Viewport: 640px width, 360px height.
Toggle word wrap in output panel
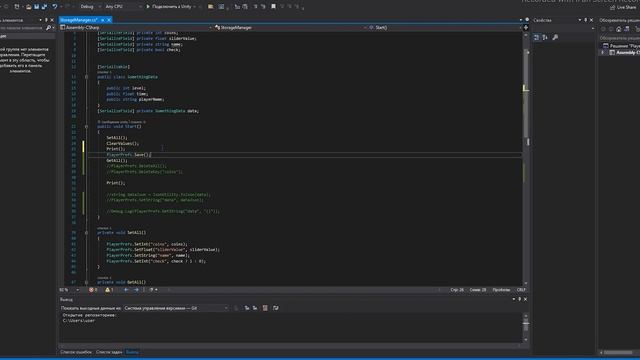pyautogui.click(x=276, y=308)
